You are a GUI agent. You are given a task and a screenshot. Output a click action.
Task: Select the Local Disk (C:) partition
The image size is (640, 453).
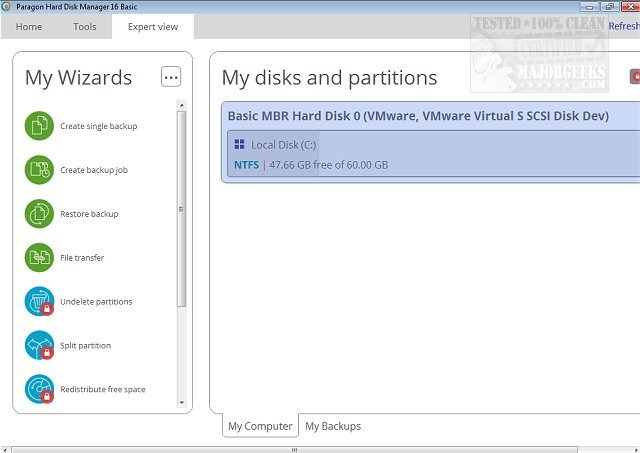click(433, 153)
